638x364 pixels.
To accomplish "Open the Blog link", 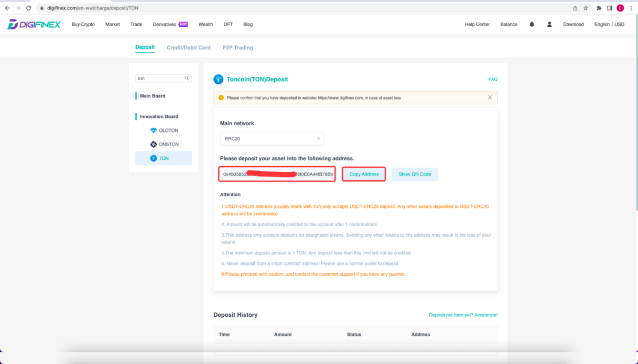I will pos(248,24).
